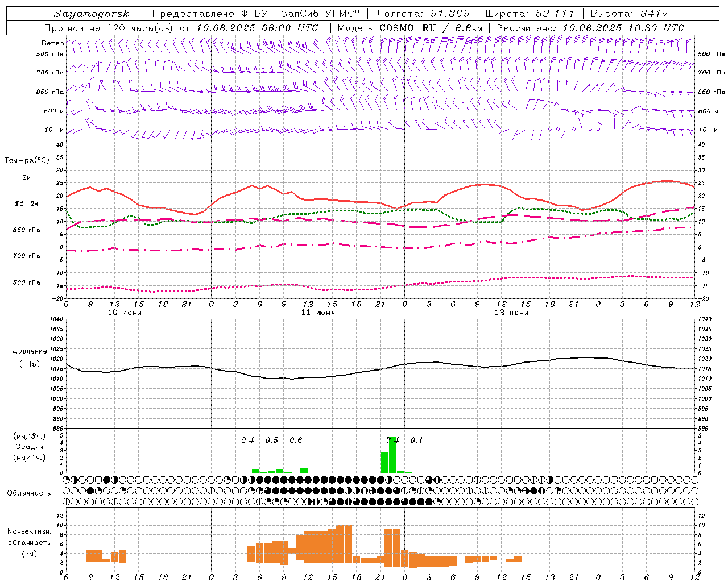Click the "Ветер" wind panel label
The image size is (728, 582).
tap(52, 43)
